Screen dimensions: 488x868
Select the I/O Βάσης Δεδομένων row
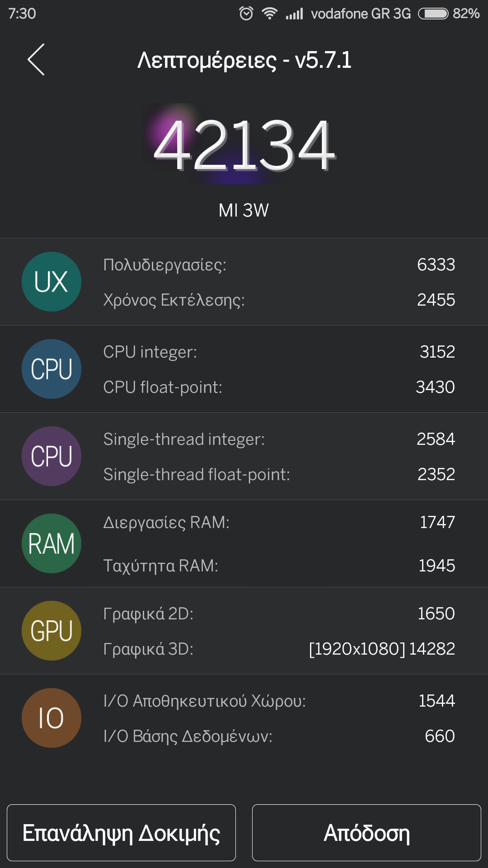pyautogui.click(x=278, y=736)
